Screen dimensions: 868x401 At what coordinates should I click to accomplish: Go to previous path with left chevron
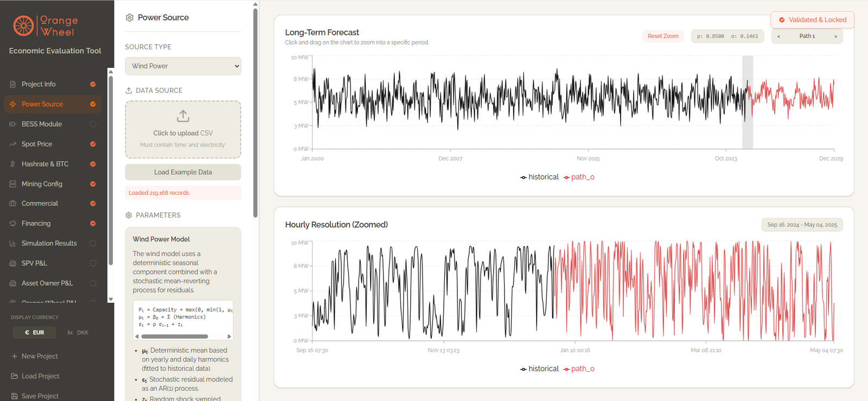pos(778,36)
